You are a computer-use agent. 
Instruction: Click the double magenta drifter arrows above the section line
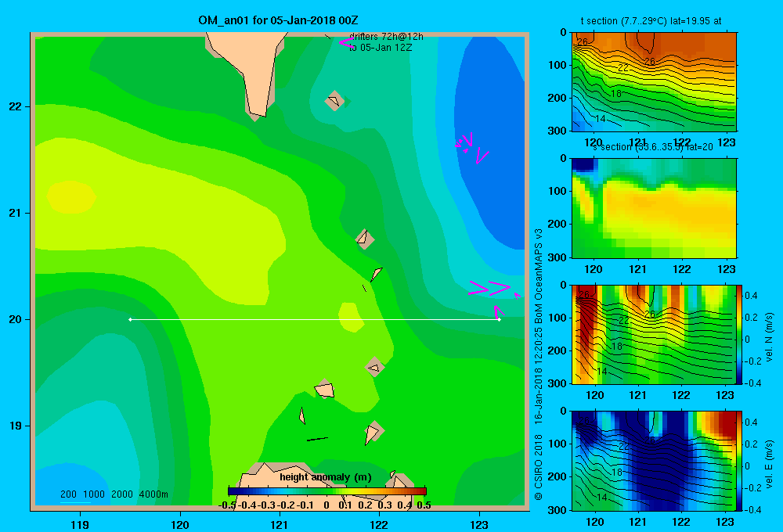[489, 288]
